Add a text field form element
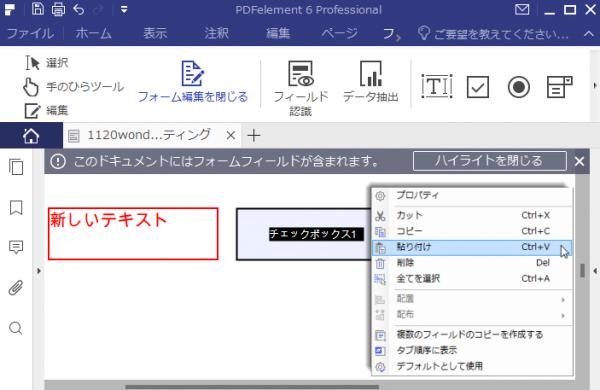600x390 pixels. pos(437,86)
